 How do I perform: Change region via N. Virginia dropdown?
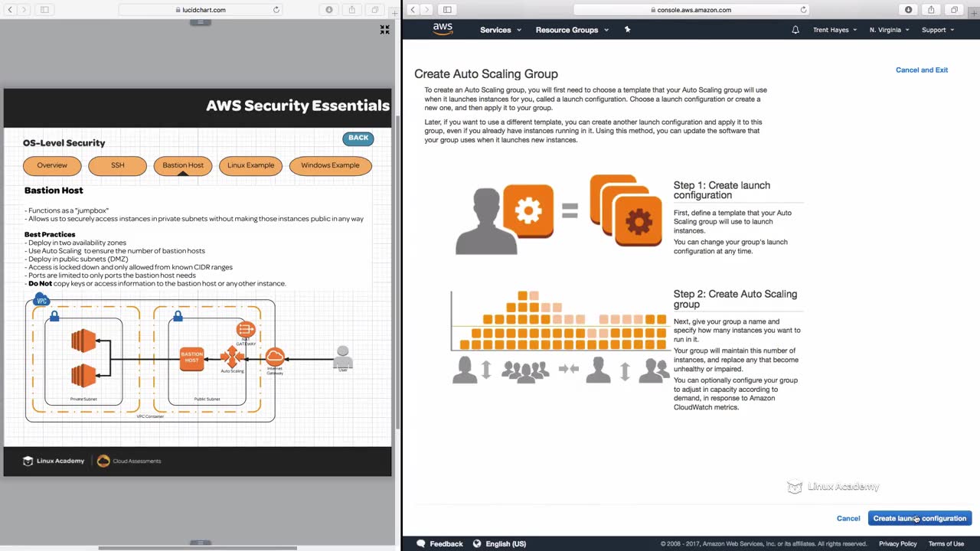click(889, 30)
